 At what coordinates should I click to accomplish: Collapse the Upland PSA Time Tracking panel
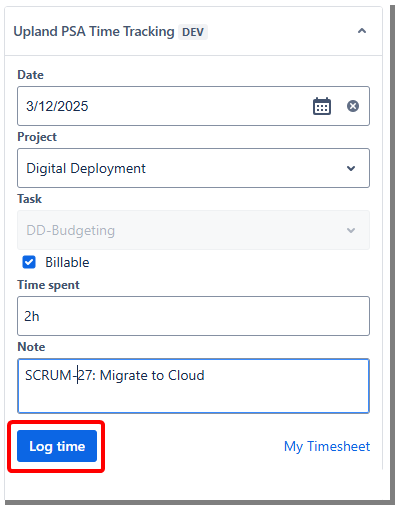(362, 31)
